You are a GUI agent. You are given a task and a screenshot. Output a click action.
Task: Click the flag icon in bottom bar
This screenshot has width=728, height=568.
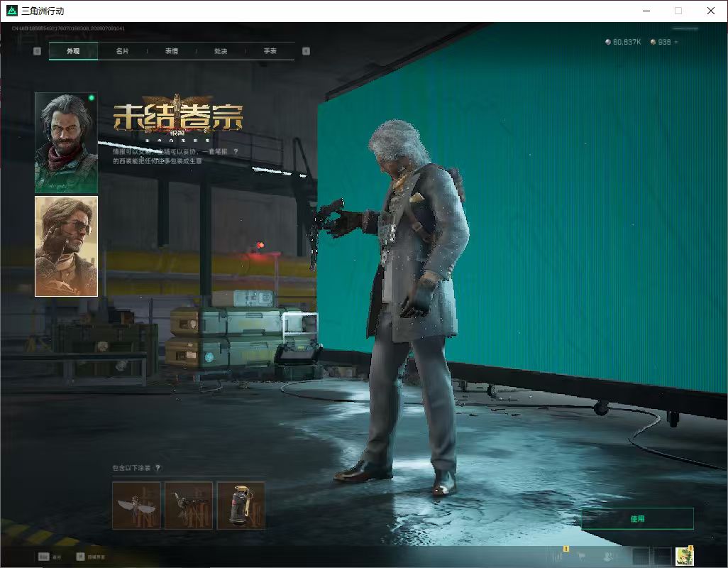coord(581,556)
